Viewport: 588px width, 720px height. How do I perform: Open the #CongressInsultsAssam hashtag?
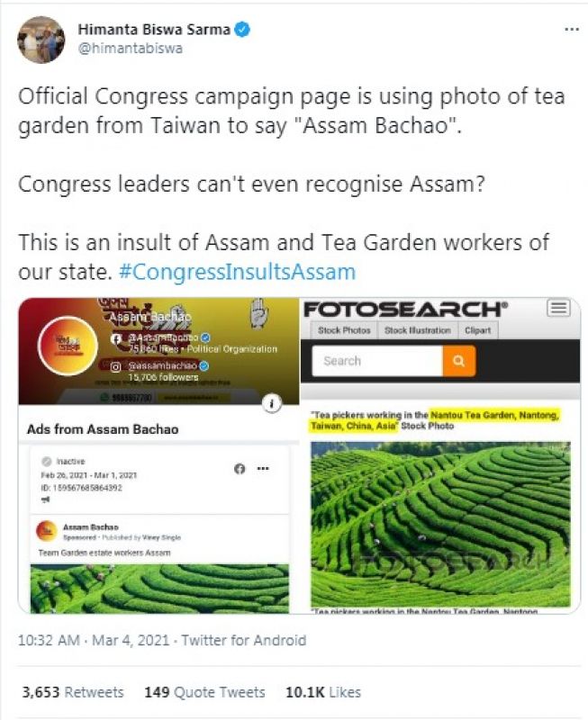237,272
